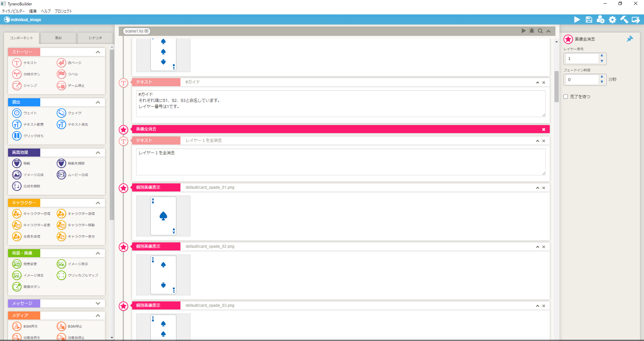Expand the メッセージ section
644x341 pixels.
[98, 303]
